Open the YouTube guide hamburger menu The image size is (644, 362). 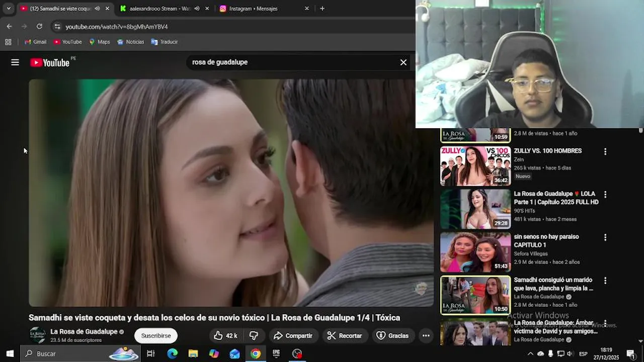pos(15,62)
